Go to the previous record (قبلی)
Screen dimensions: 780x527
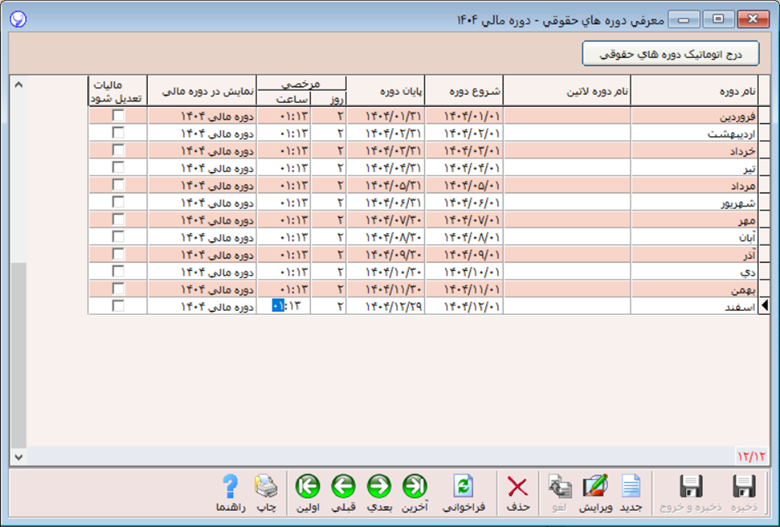(x=344, y=493)
